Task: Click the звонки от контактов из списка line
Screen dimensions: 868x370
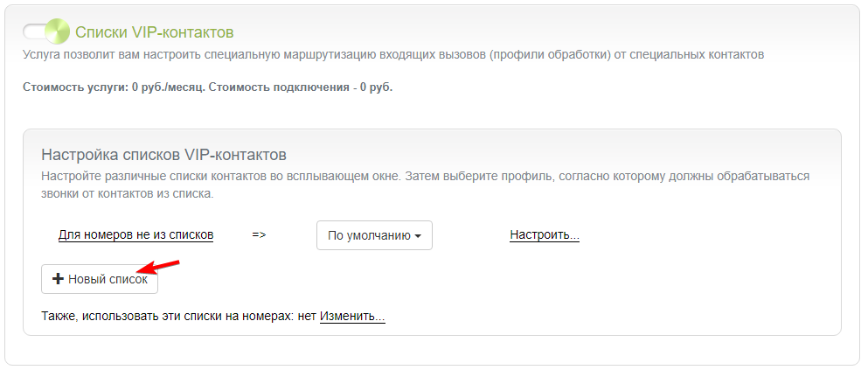Action: (128, 194)
